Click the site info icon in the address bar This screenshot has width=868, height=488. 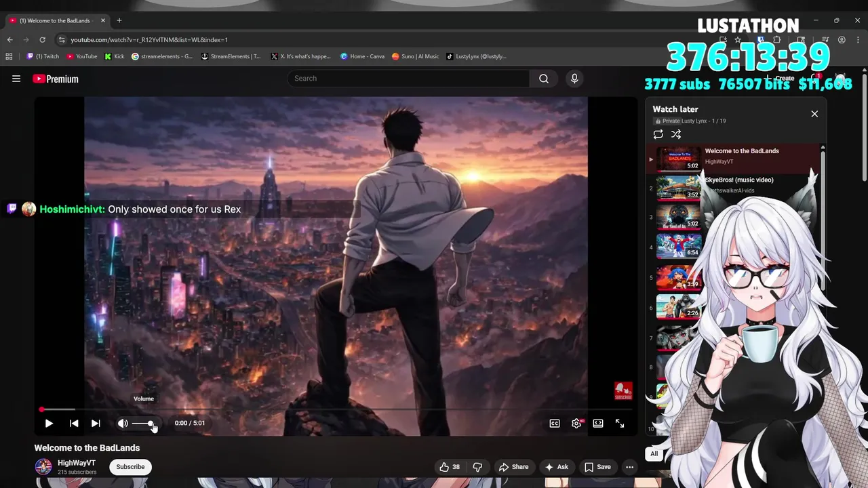click(62, 40)
